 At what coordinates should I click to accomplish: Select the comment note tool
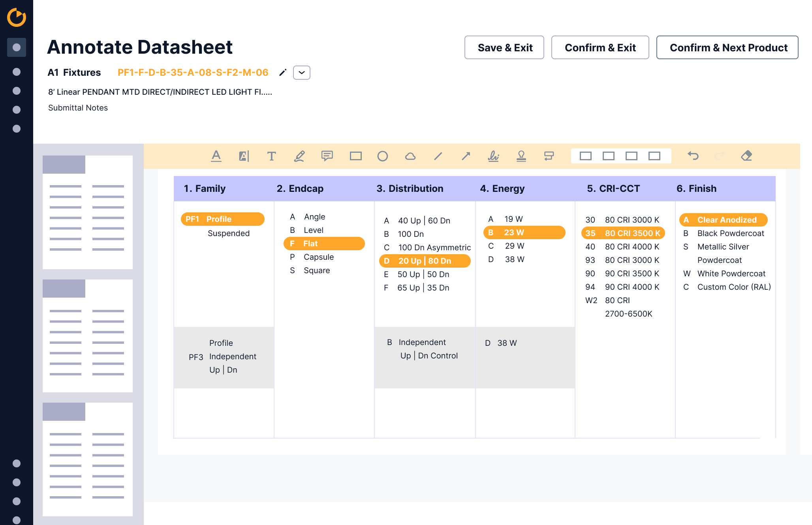pyautogui.click(x=327, y=156)
